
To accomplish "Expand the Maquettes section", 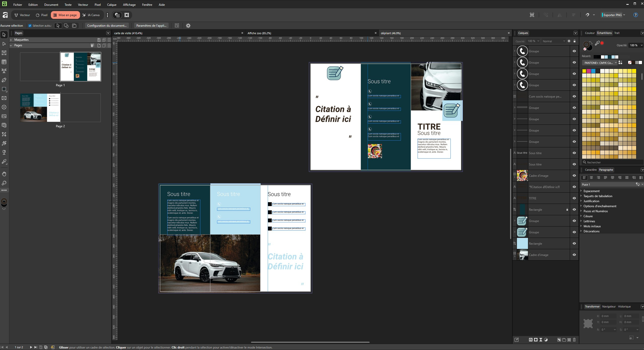I will click(11, 40).
